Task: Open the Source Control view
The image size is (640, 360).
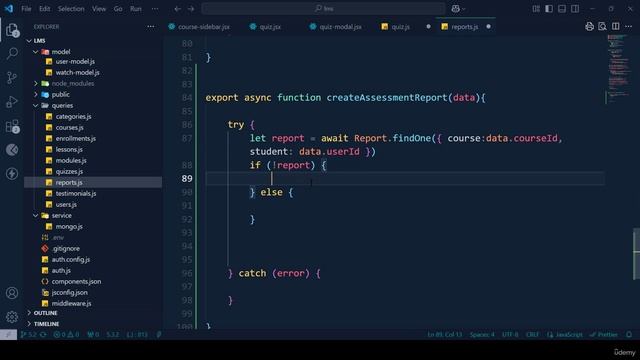Action: [x=12, y=78]
